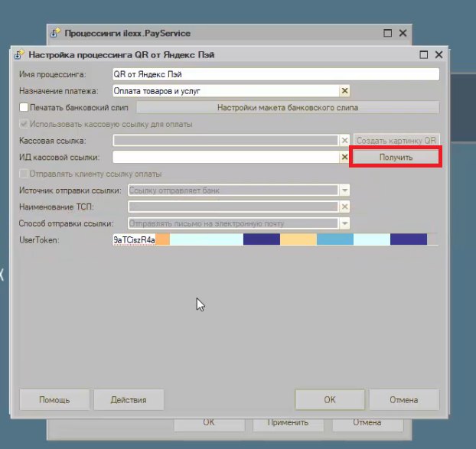476x449 pixels.
Task: Clear the Наименование ТСП field
Action: pyautogui.click(x=344, y=207)
